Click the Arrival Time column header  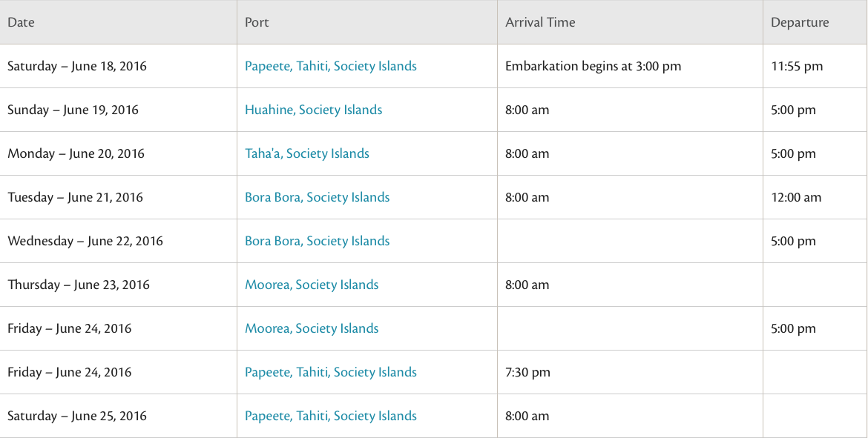(x=540, y=22)
